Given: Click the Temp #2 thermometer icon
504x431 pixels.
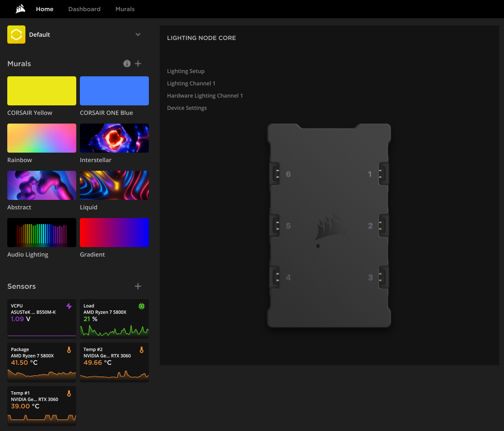Looking at the screenshot, I should click(142, 350).
